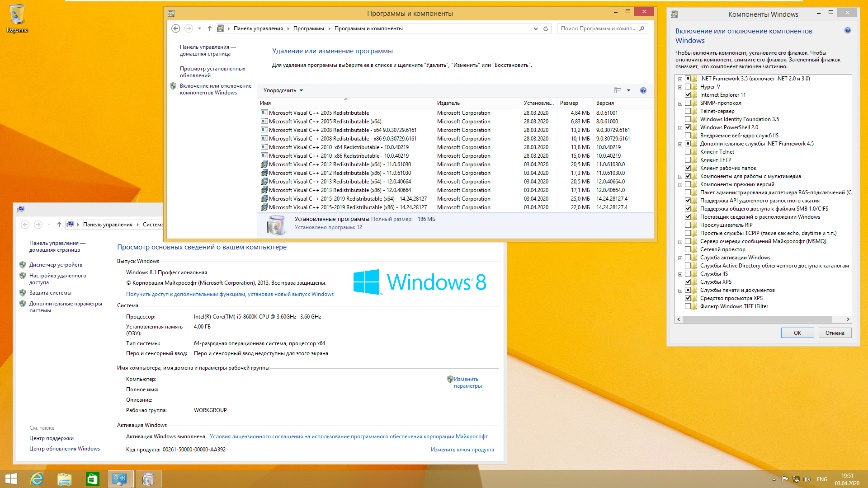This screenshot has height=488, width=868.
Task: Click Изменить ключ продукта link
Action: tap(462, 450)
